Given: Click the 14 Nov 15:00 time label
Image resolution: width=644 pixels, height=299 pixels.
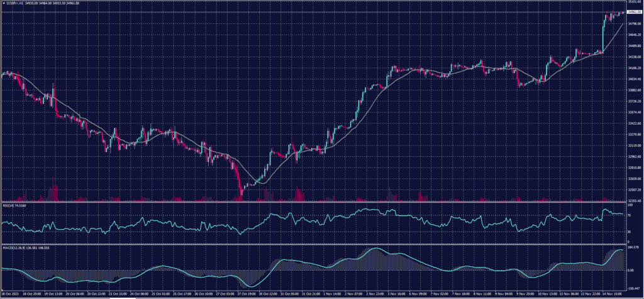Looking at the screenshot, I should [609, 294].
